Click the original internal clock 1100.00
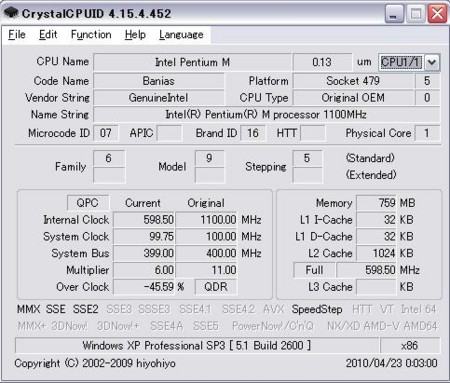This screenshot has height=383, width=450. [x=206, y=220]
